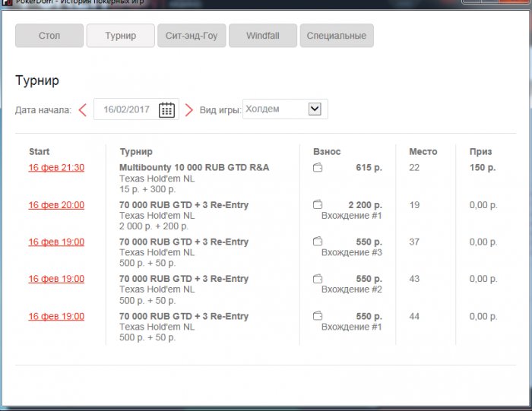The height and width of the screenshot is (411, 532).
Task: Click the 15 р. + 300 р. text
Action: point(147,189)
